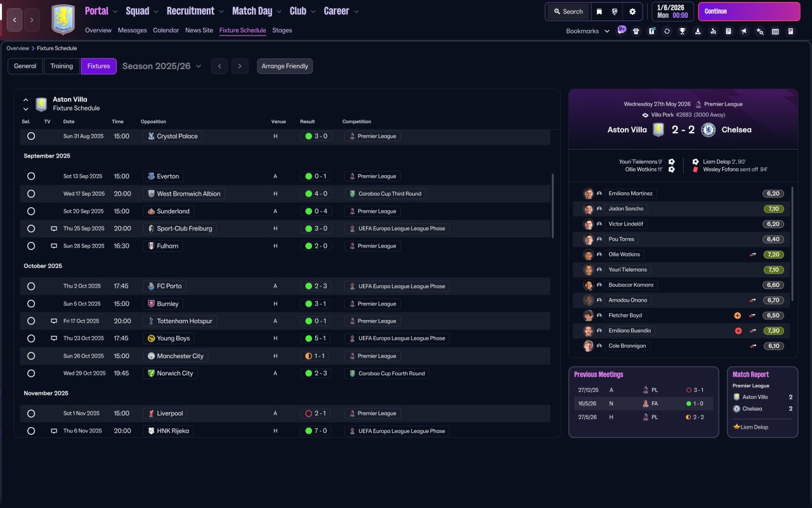Image resolution: width=812 pixels, height=508 pixels.
Task: Select the Norwich City fixture radio button
Action: (x=31, y=373)
